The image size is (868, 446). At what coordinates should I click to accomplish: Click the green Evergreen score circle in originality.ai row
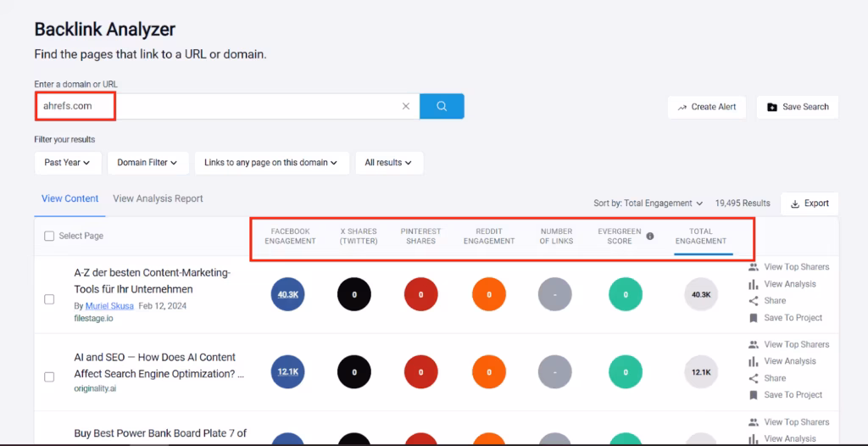pos(626,371)
